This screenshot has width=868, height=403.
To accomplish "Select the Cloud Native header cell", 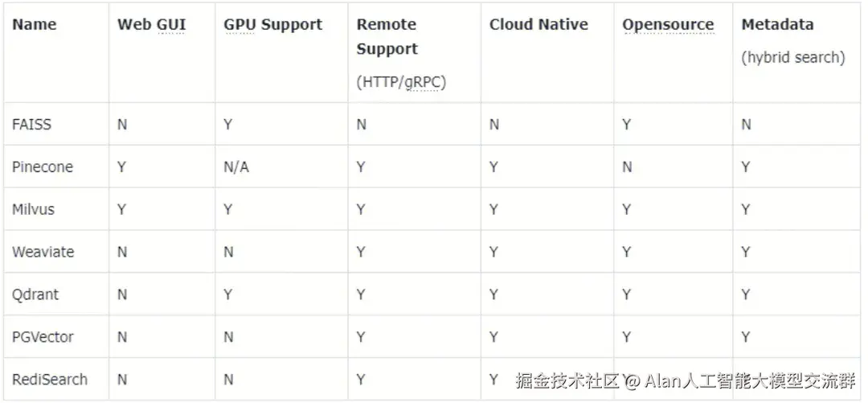I will click(x=538, y=24).
